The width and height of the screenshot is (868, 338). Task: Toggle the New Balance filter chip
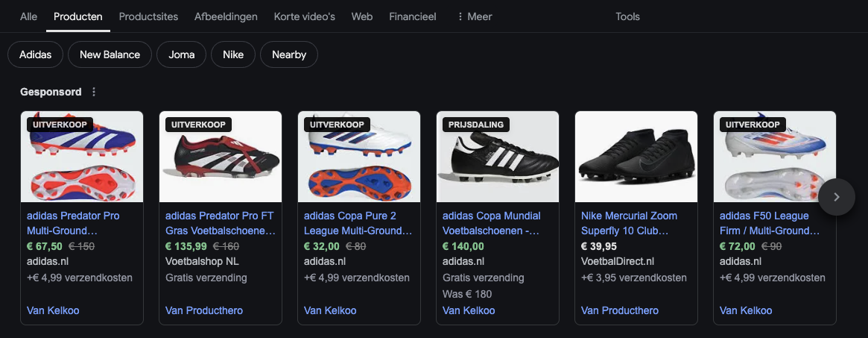click(x=110, y=54)
